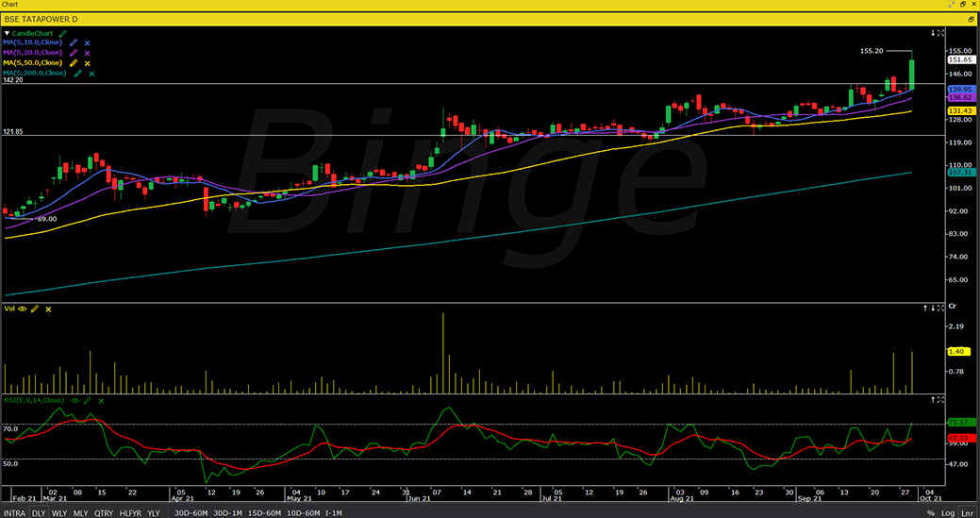Edit the CandleChart settings pencil icon
The image size is (980, 518).
(x=62, y=32)
